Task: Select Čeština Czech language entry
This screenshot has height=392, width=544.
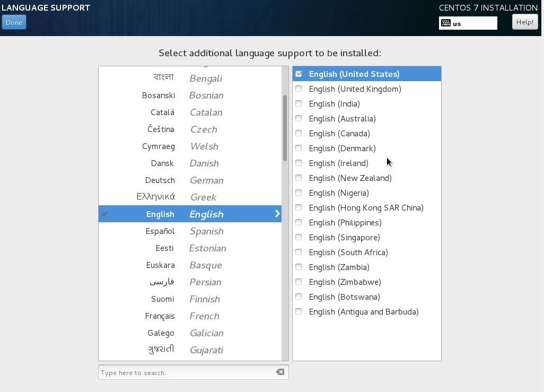Action: click(x=189, y=129)
